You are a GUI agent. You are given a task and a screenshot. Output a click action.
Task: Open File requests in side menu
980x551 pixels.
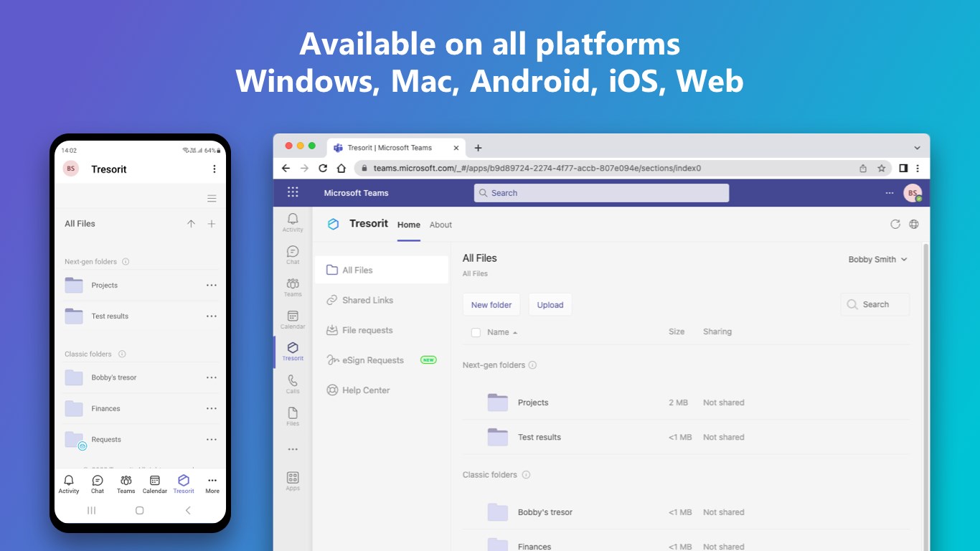click(382, 330)
